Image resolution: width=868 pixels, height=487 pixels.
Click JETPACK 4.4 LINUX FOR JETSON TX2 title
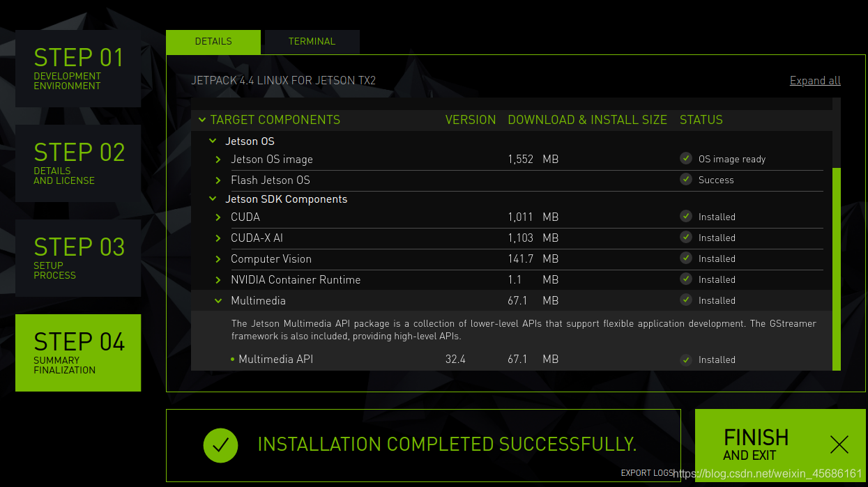click(x=284, y=81)
